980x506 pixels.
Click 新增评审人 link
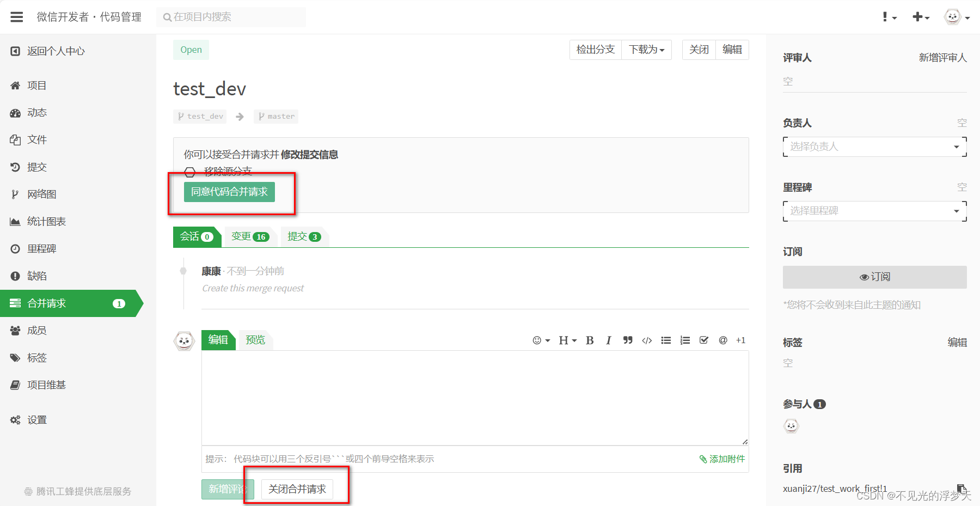pyautogui.click(x=943, y=58)
